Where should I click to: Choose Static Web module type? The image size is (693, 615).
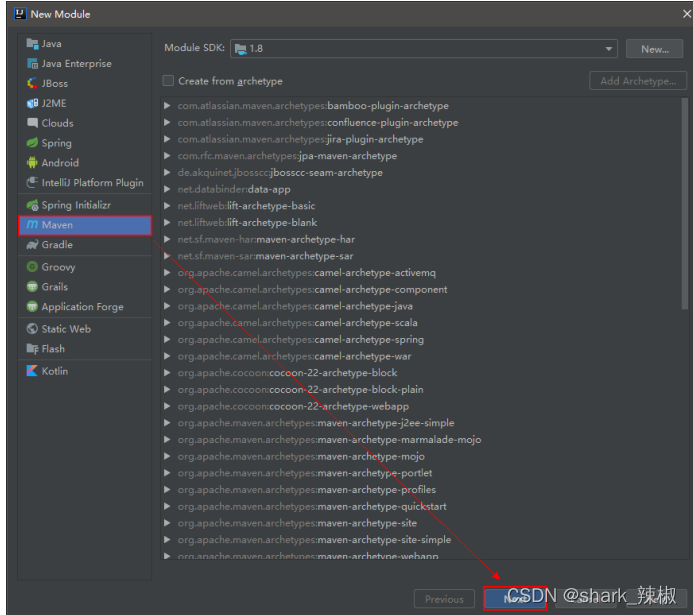coord(66,329)
